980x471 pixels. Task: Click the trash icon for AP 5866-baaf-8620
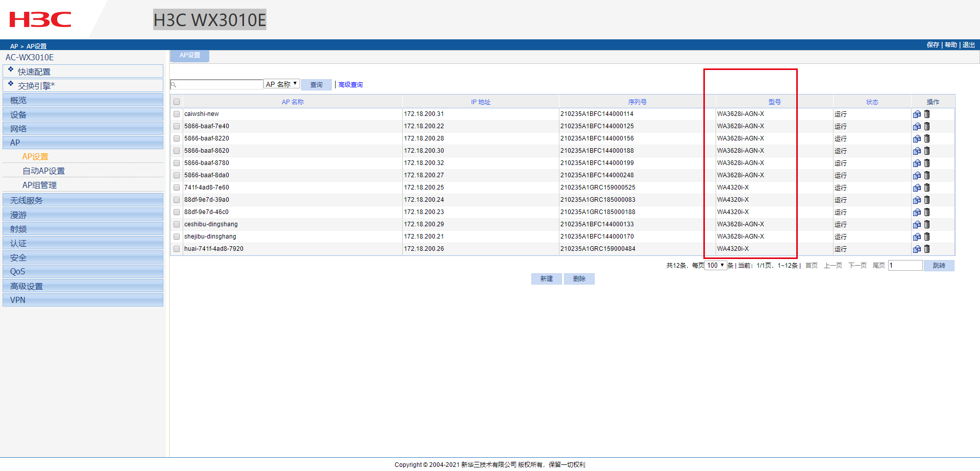[x=927, y=151]
